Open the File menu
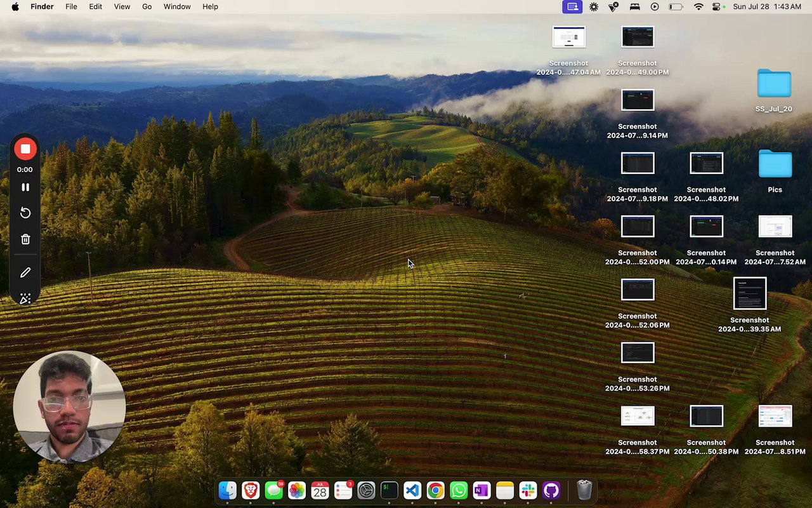The height and width of the screenshot is (508, 812). point(71,6)
